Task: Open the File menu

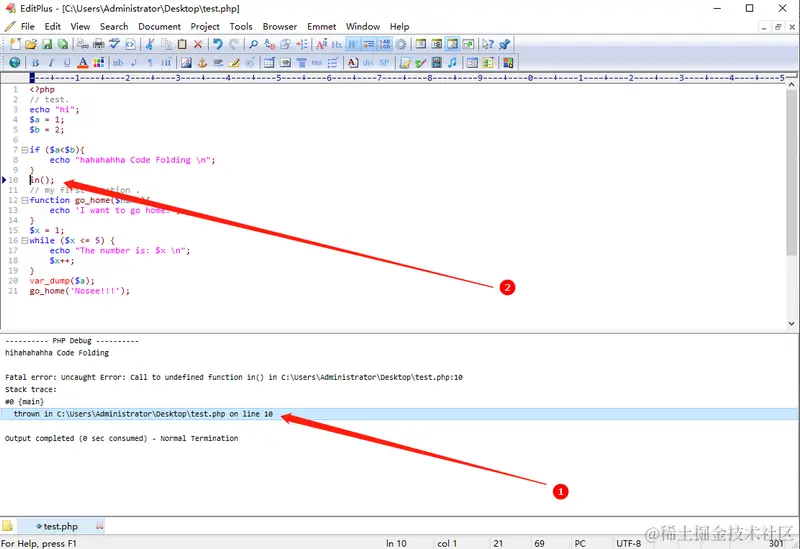Action: click(x=28, y=27)
